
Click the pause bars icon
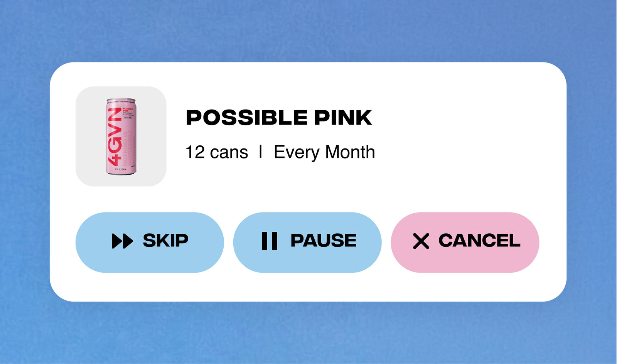pos(269,241)
